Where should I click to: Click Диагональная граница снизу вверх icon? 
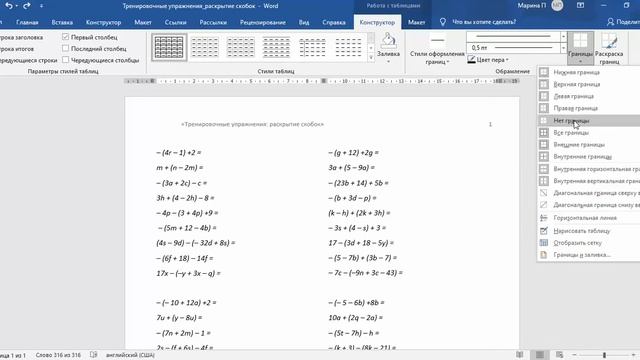(x=544, y=204)
